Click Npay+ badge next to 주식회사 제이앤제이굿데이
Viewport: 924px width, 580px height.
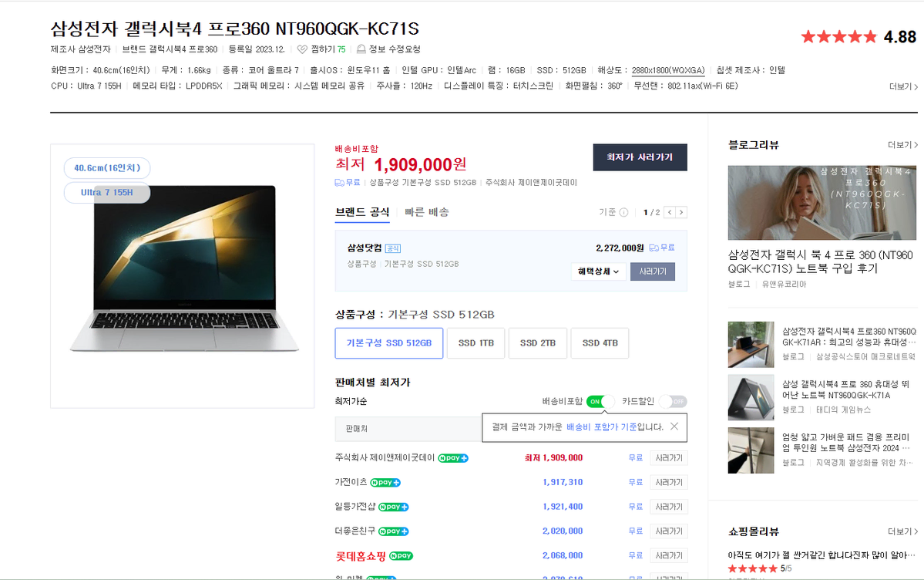(452, 458)
